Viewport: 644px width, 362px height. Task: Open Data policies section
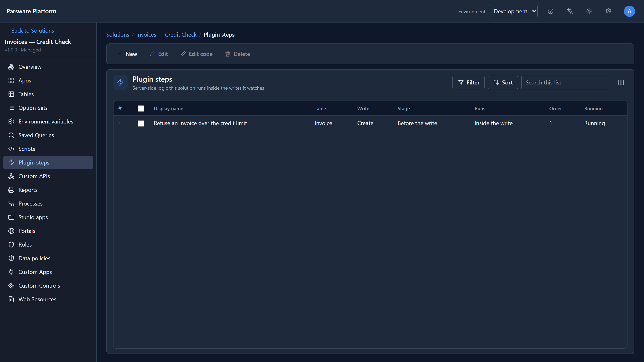tap(48, 258)
